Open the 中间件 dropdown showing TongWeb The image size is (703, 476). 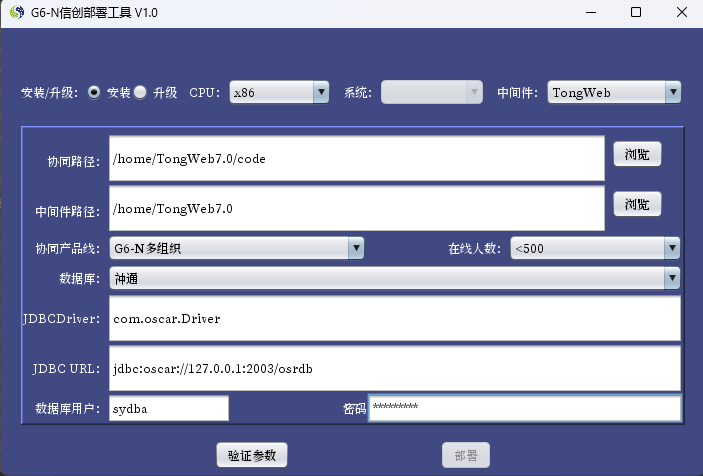point(614,92)
